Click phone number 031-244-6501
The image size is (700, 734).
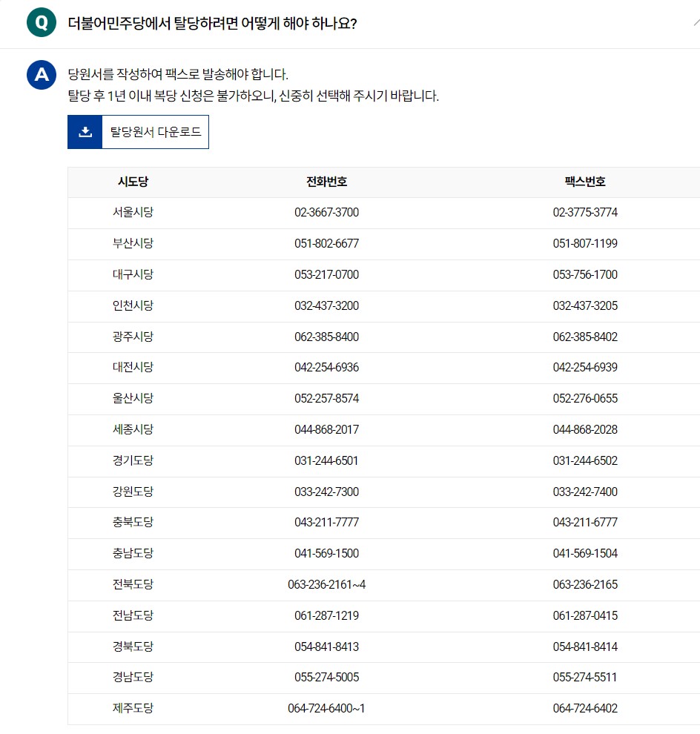[x=326, y=460]
